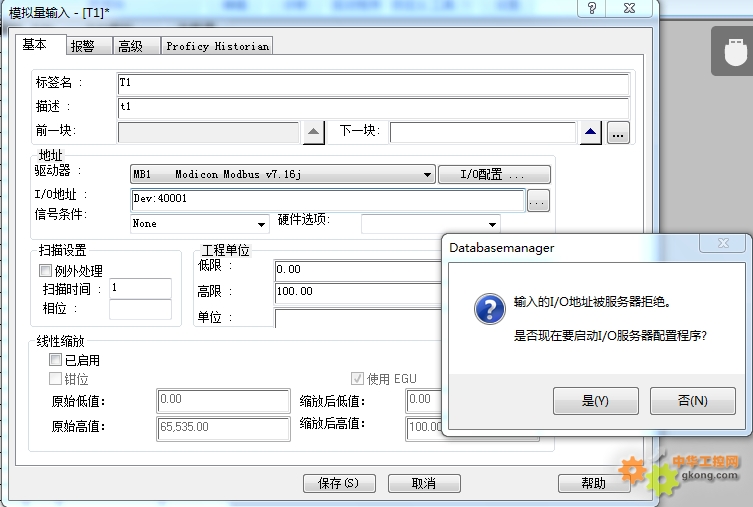Viewport: 753px width, 507px height.
Task: Click the browse button beside next block field
Action: click(x=618, y=132)
